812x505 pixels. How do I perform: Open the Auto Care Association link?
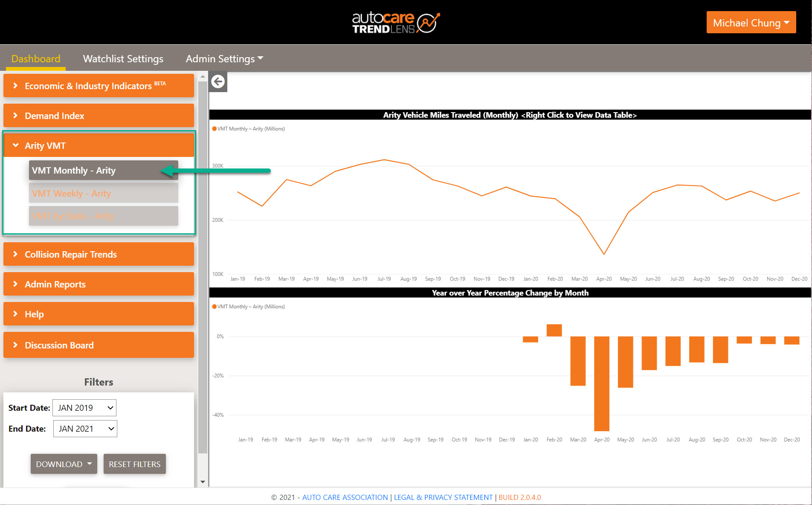click(345, 497)
